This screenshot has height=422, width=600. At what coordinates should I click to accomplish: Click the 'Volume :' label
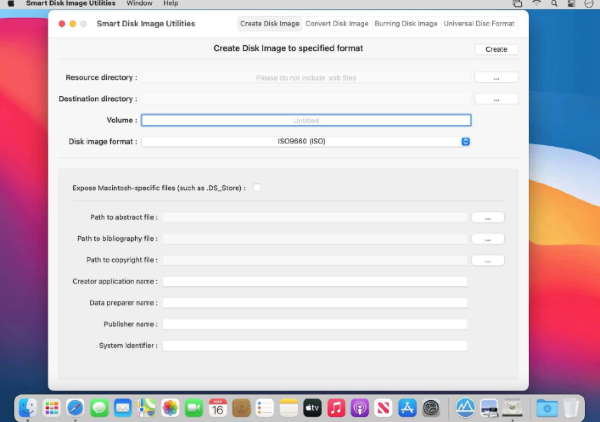tap(122, 120)
